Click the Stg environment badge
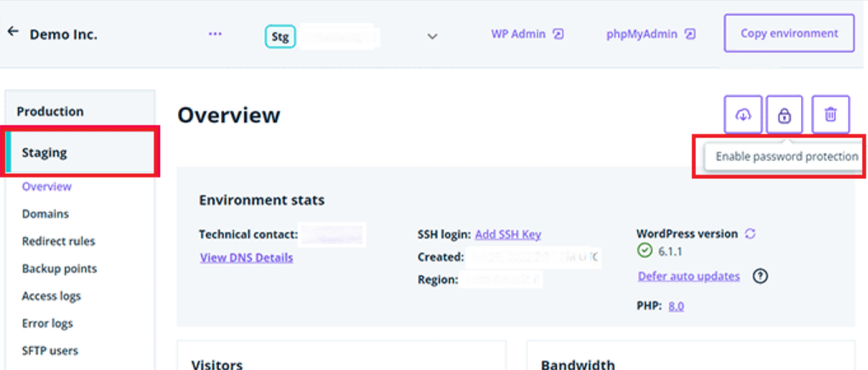The height and width of the screenshot is (370, 868). tap(281, 36)
